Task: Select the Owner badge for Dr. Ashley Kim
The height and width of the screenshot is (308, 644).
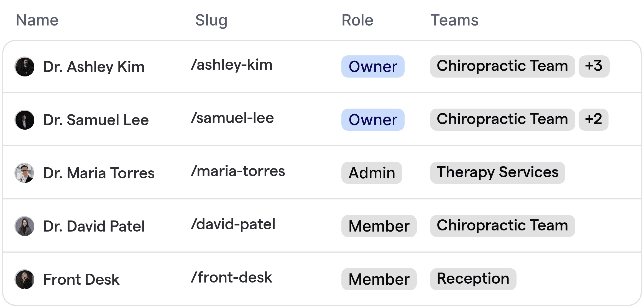Action: click(x=373, y=66)
